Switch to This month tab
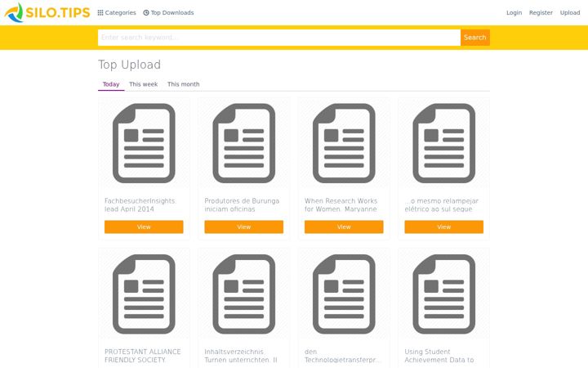 click(x=184, y=84)
